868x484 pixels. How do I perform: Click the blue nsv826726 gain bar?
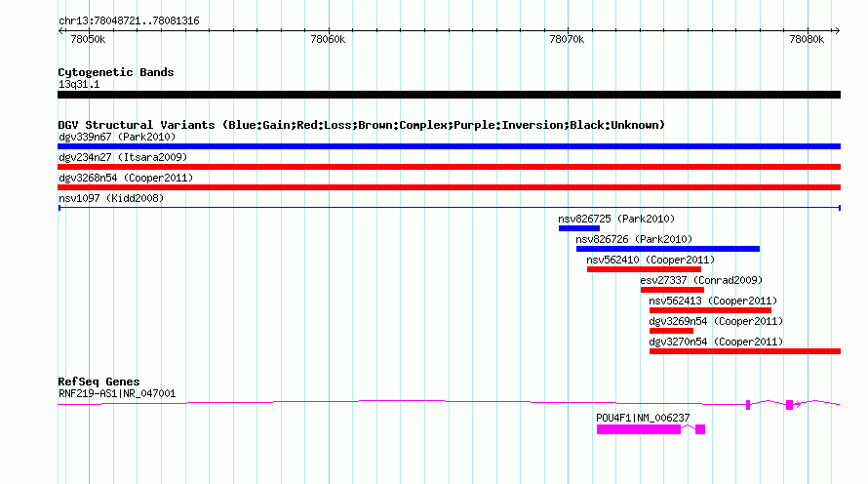click(x=668, y=249)
